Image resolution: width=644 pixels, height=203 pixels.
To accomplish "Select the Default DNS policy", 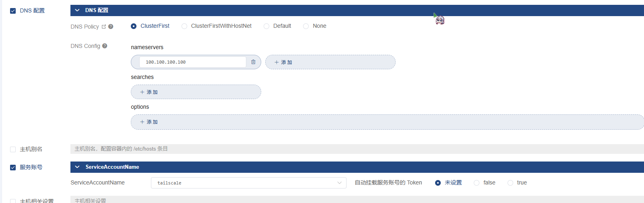I will pyautogui.click(x=266, y=26).
